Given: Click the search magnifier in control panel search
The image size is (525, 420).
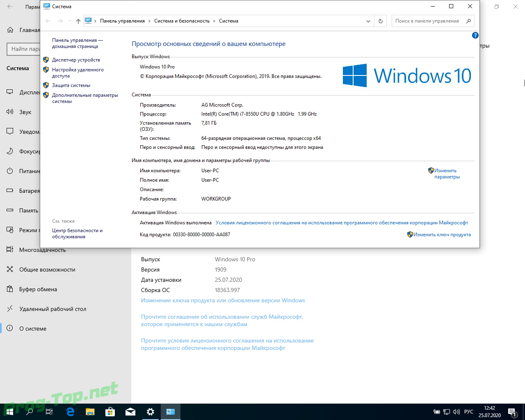Looking at the screenshot, I should click(x=469, y=21).
